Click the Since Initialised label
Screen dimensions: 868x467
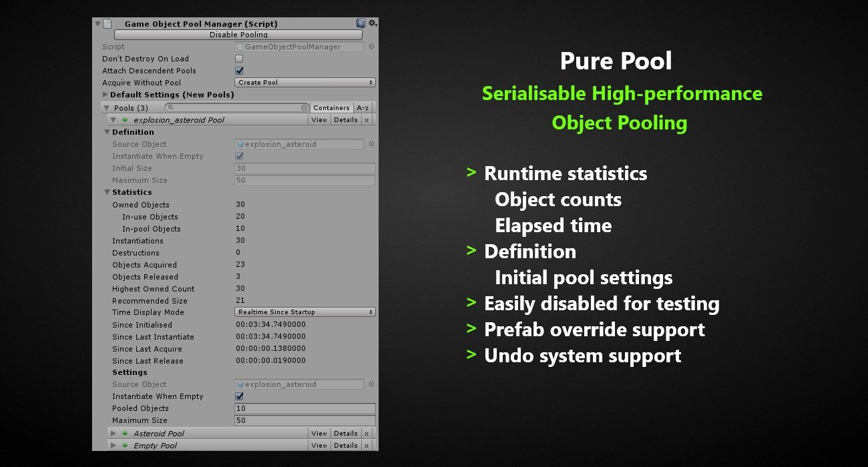click(142, 325)
